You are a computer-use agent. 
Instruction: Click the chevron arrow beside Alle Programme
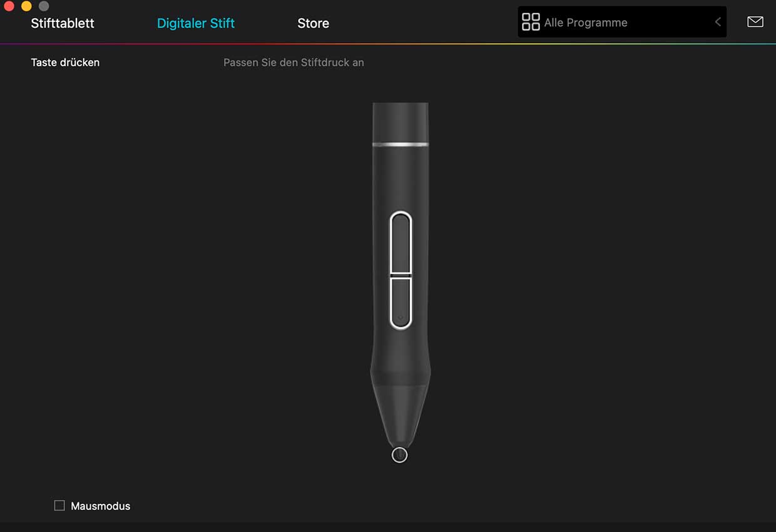pyautogui.click(x=718, y=22)
